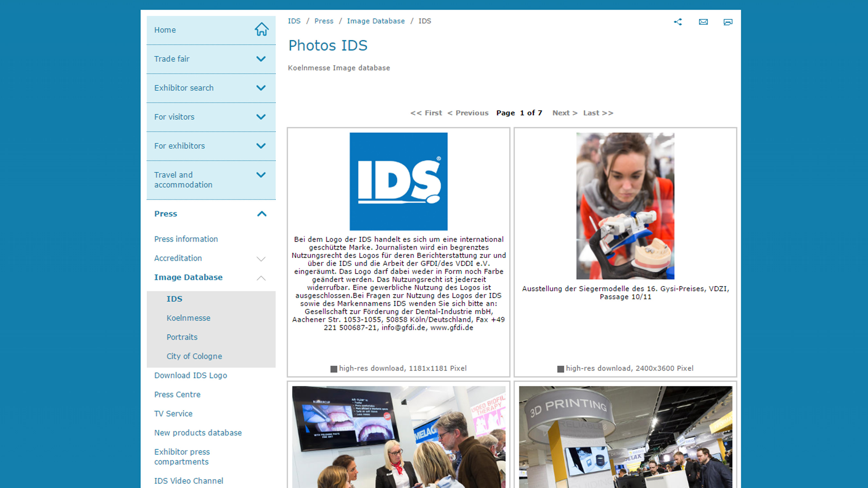Click the print page icon
868x488 pixels.
tap(728, 22)
